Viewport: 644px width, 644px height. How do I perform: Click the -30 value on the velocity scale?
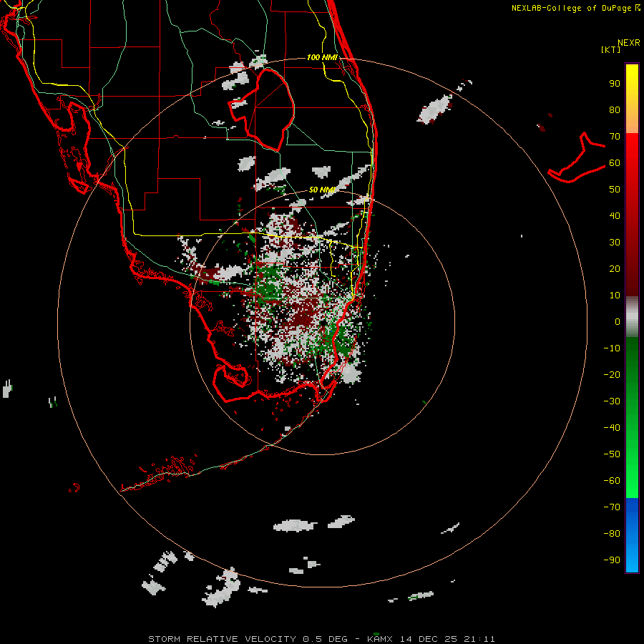click(x=612, y=401)
